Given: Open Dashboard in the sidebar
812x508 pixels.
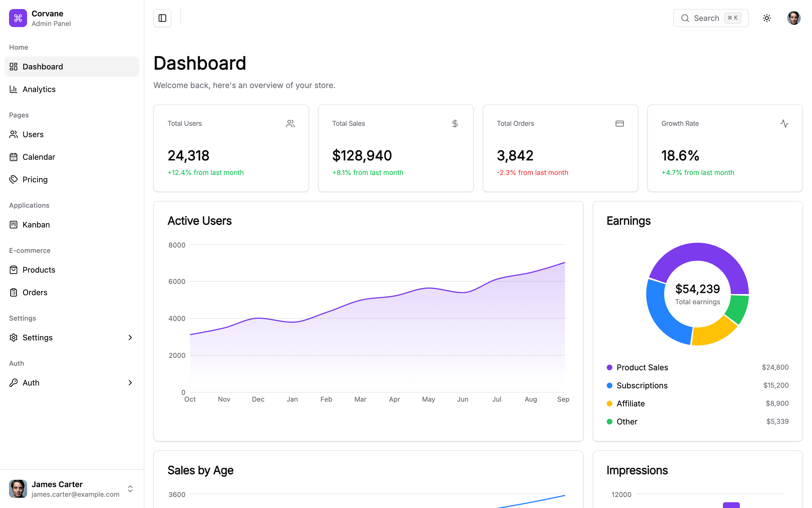Looking at the screenshot, I should click(x=72, y=67).
